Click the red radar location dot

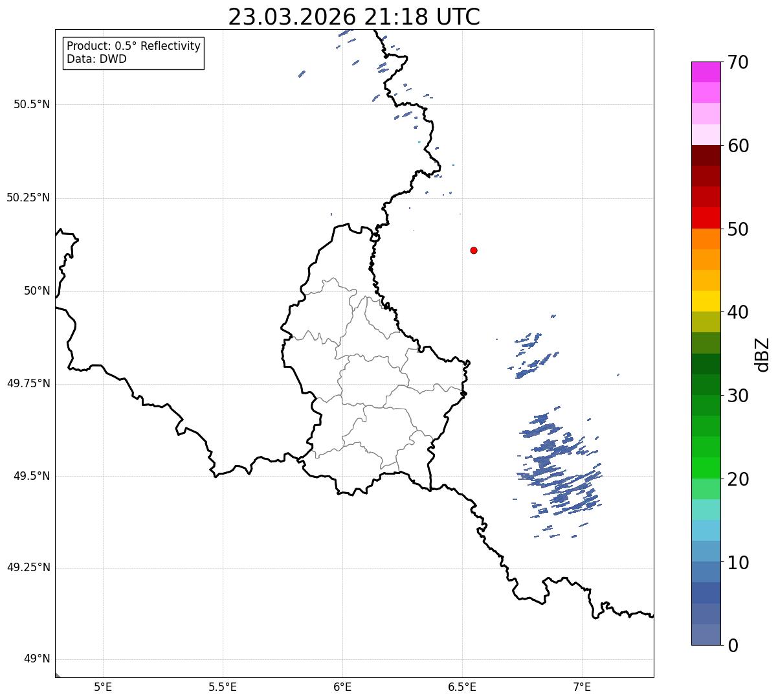coord(474,250)
